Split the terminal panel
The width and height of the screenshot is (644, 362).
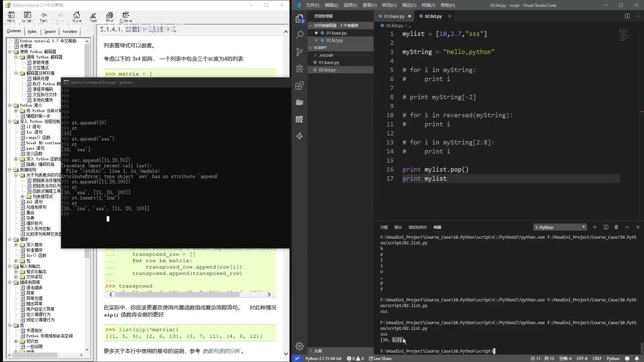coord(606,227)
